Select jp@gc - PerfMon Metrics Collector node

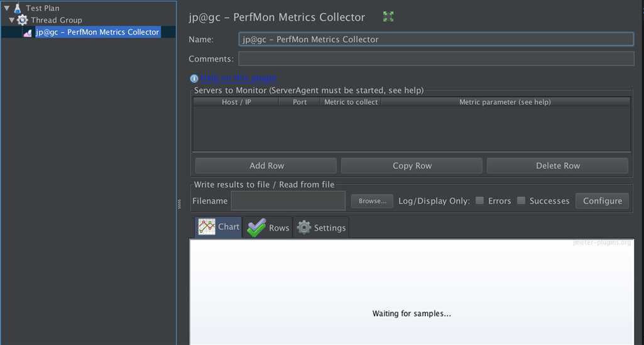[x=97, y=32]
